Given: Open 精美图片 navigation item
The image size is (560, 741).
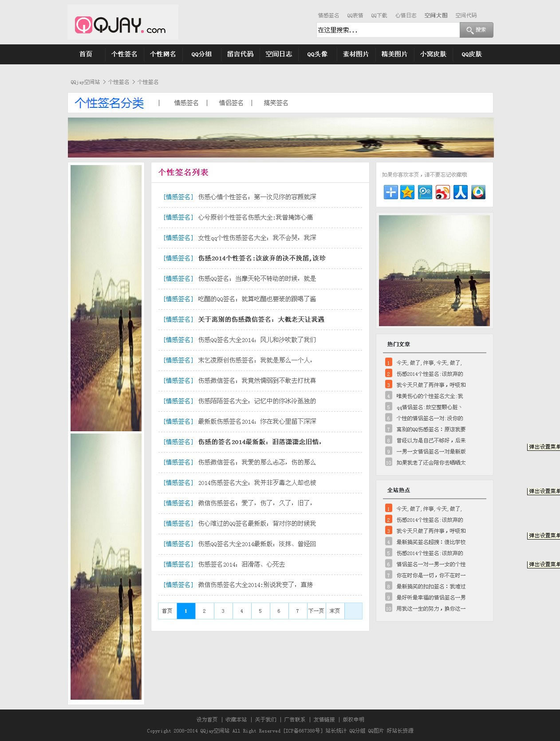Looking at the screenshot, I should [394, 54].
